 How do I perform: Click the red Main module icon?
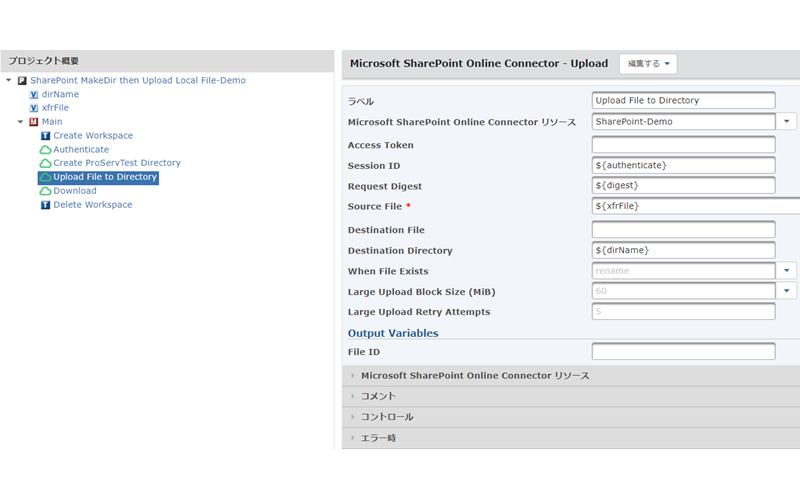pyautogui.click(x=34, y=122)
